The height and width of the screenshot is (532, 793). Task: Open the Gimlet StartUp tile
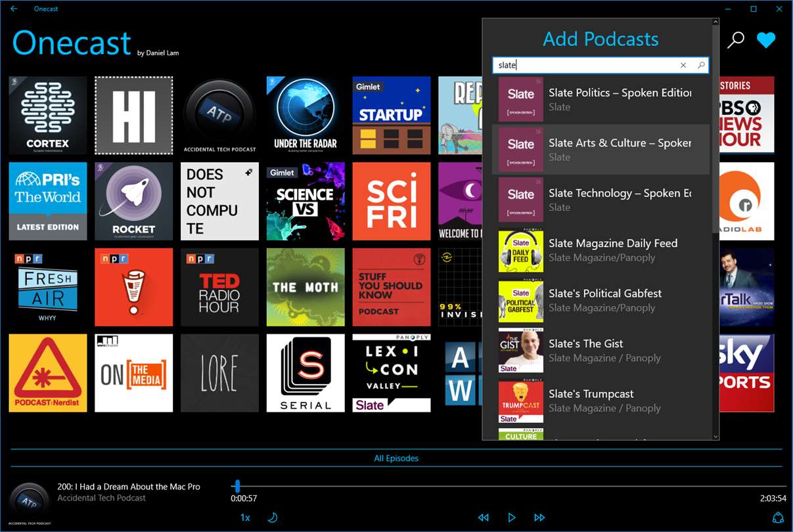(x=392, y=116)
